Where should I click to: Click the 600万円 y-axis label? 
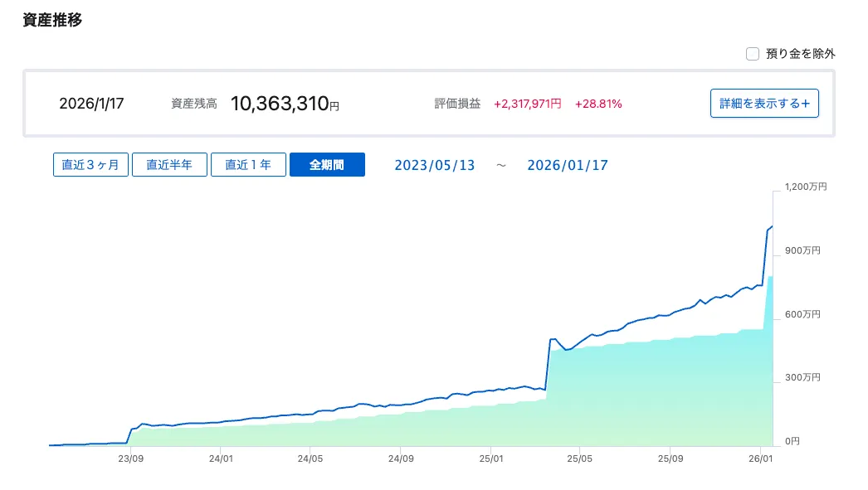tap(803, 314)
